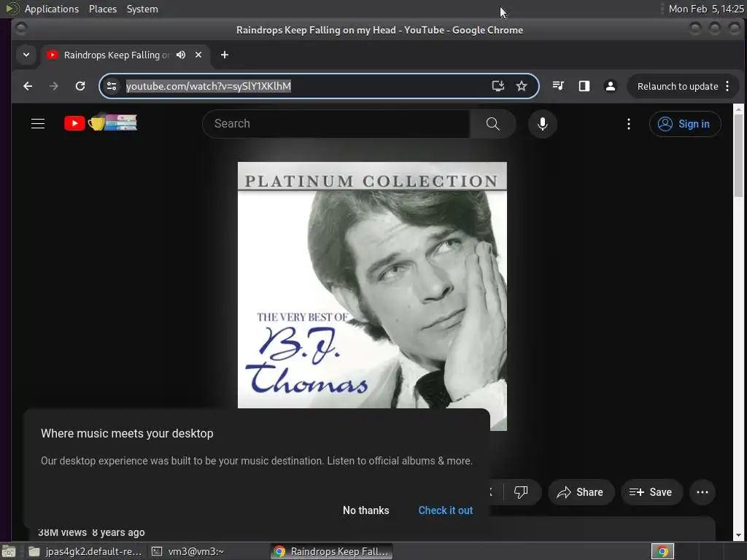
Task: Click the install app icon in address bar
Action: click(498, 86)
